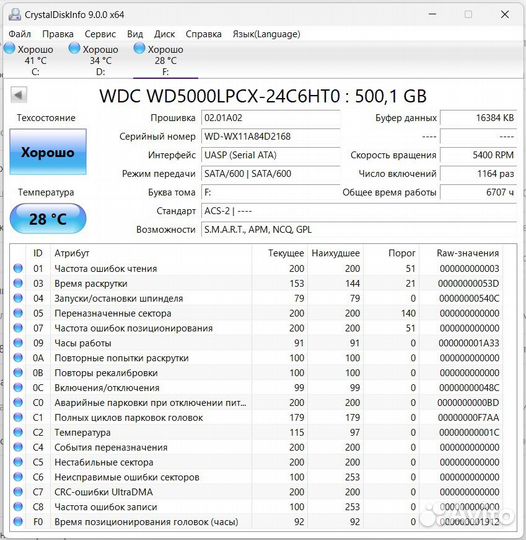
Task: Open the Файл menu
Action: pyautogui.click(x=20, y=34)
